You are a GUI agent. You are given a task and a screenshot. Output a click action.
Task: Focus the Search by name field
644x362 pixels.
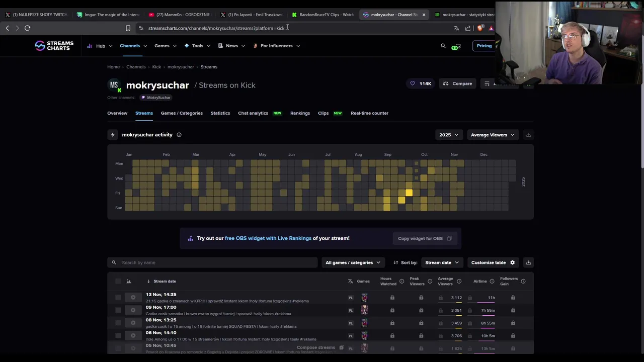click(x=212, y=262)
